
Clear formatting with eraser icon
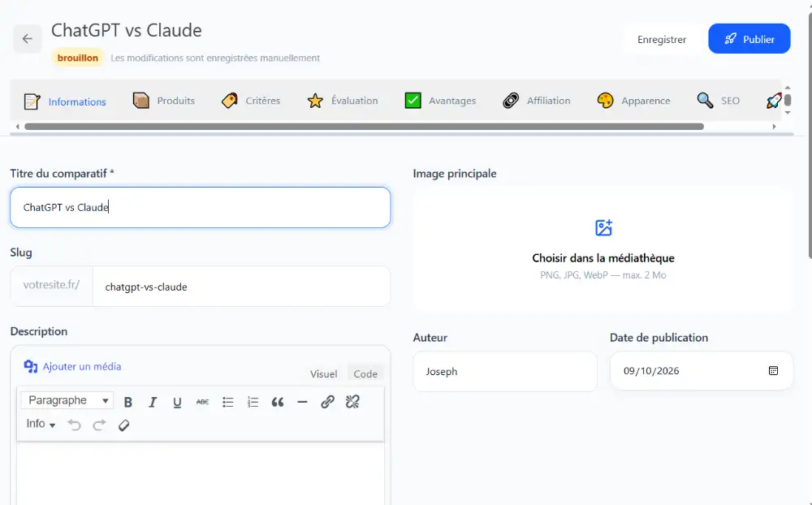coord(123,425)
